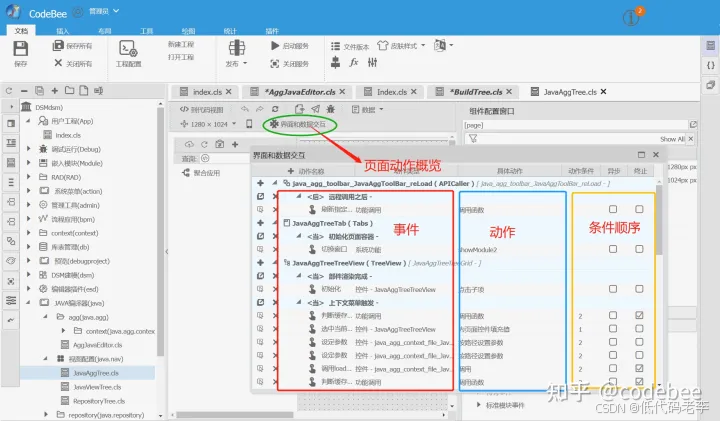Click the interaction dialog vertical scrollbar
Image resolution: width=720 pixels, height=421 pixels.
point(659,220)
